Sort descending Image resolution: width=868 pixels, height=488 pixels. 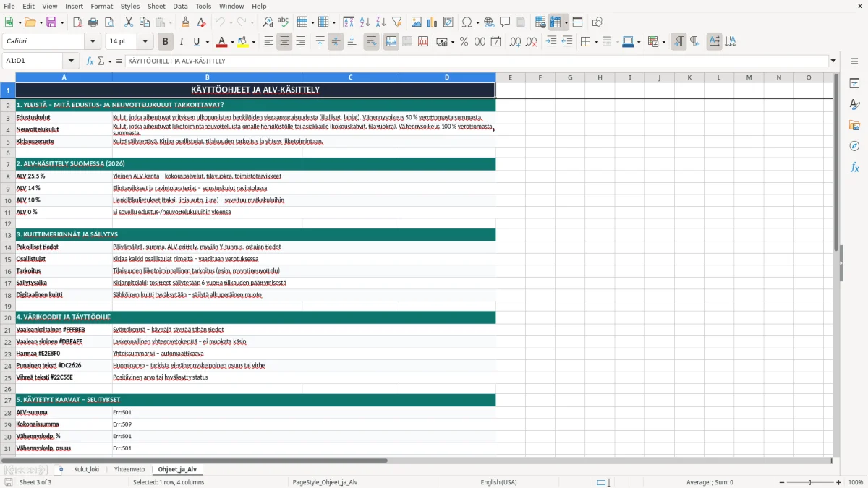380,22
